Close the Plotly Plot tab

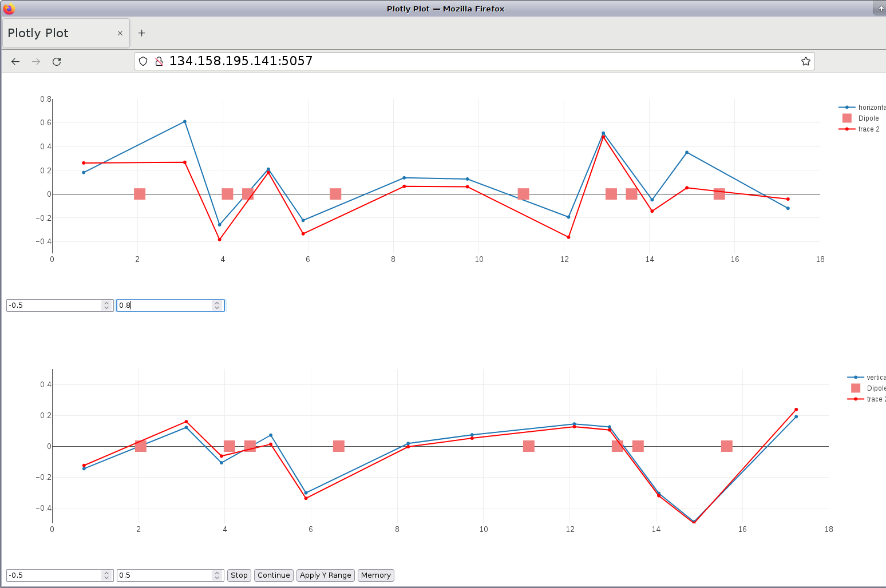tap(120, 33)
